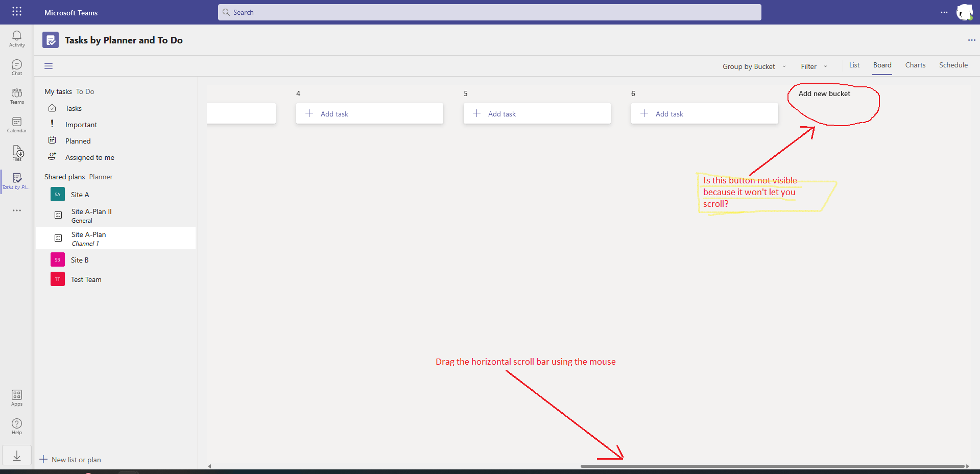Click the Assigned to me person icon

tap(52, 157)
